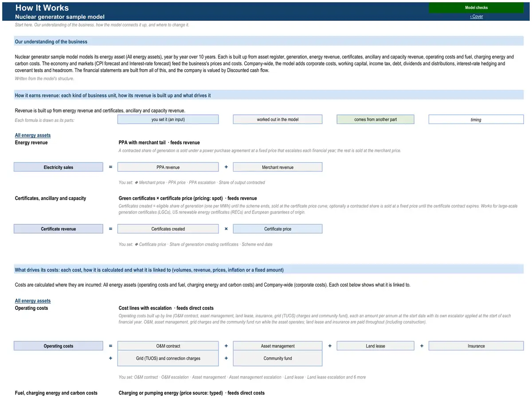The width and height of the screenshot is (532, 398).
Task: Click the 'you set it (an input)' legend box
Action: pyautogui.click(x=168, y=119)
